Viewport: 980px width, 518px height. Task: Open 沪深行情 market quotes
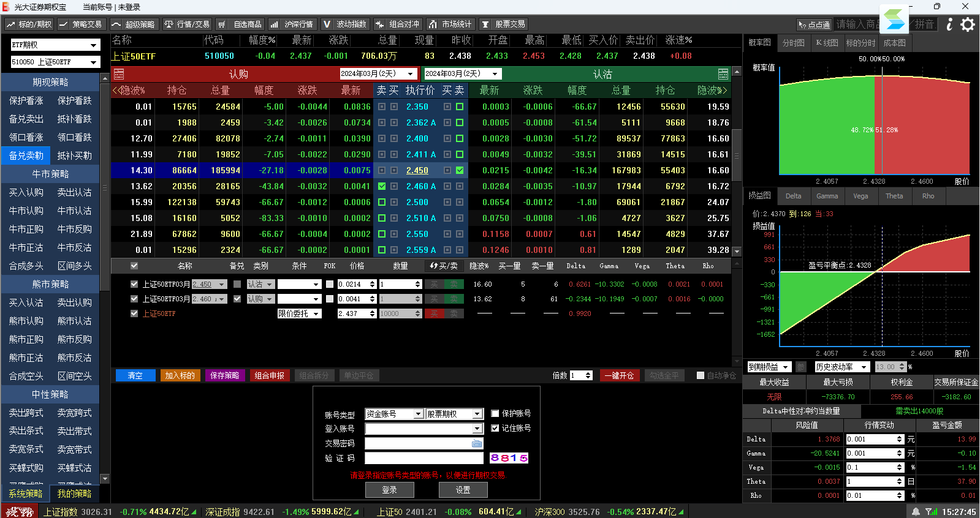coord(292,24)
